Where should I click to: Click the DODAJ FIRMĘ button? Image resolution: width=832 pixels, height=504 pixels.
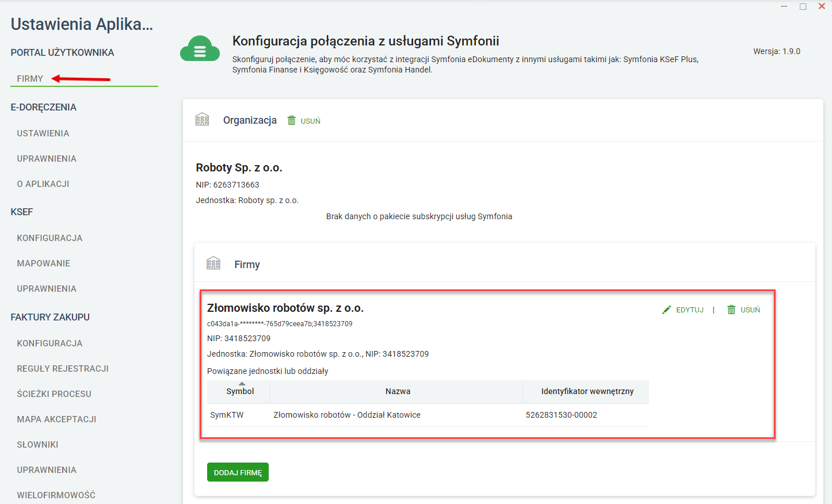(x=238, y=472)
